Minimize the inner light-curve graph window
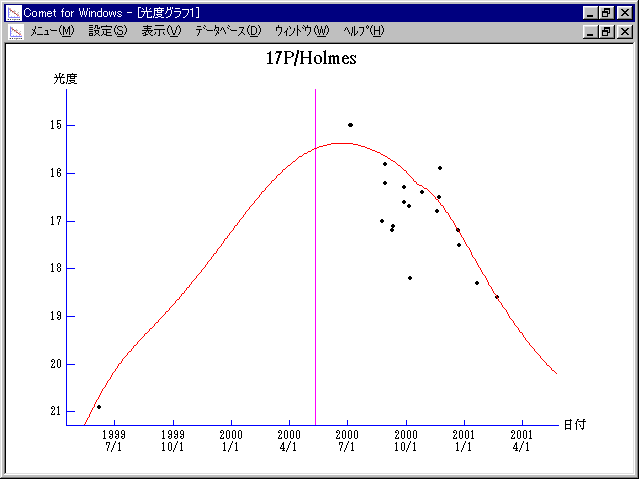 (x=591, y=32)
